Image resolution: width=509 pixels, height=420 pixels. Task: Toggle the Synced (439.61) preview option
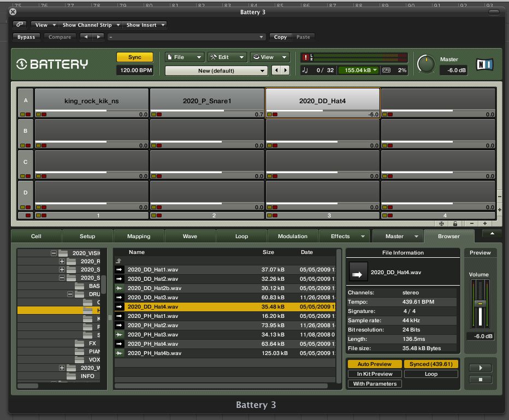[431, 364]
